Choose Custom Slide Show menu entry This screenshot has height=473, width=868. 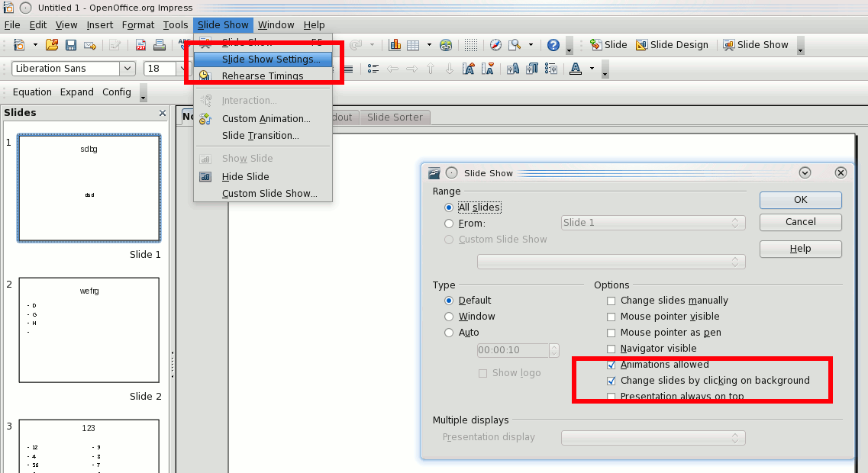263,194
